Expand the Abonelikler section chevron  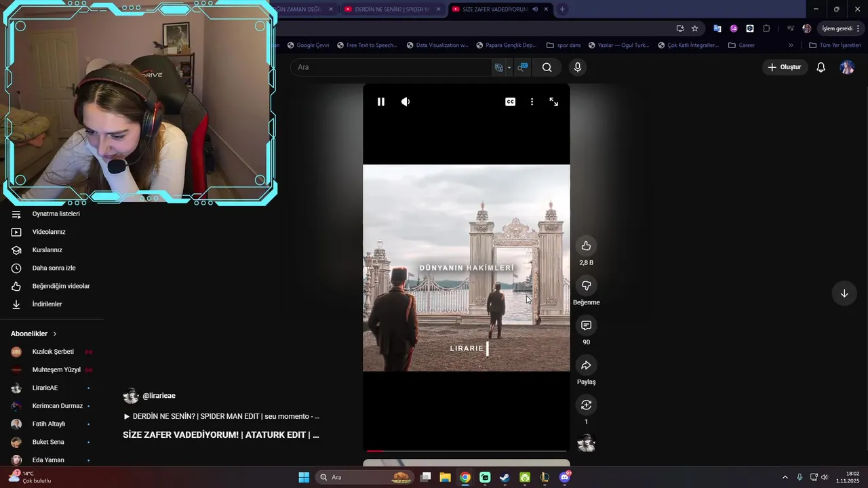(55, 334)
